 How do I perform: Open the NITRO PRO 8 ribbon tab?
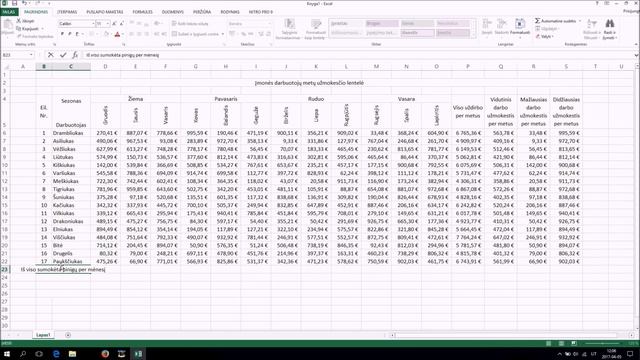click(260, 12)
